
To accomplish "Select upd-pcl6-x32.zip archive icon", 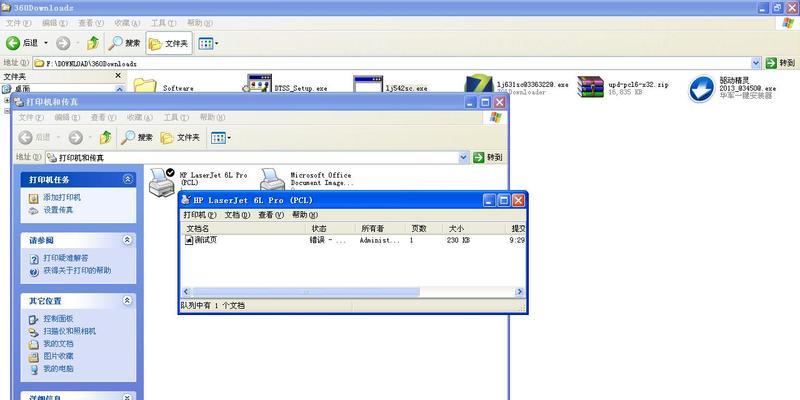I will (x=590, y=86).
